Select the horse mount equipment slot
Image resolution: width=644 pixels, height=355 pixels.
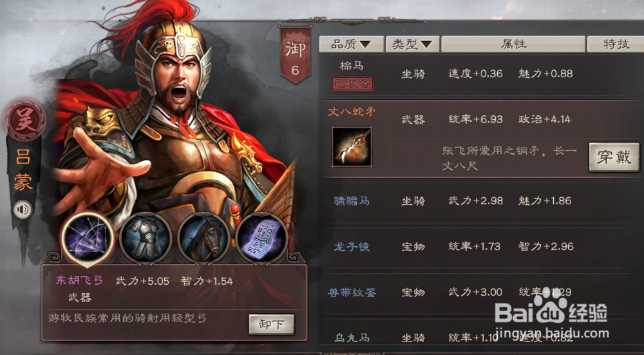[204, 238]
